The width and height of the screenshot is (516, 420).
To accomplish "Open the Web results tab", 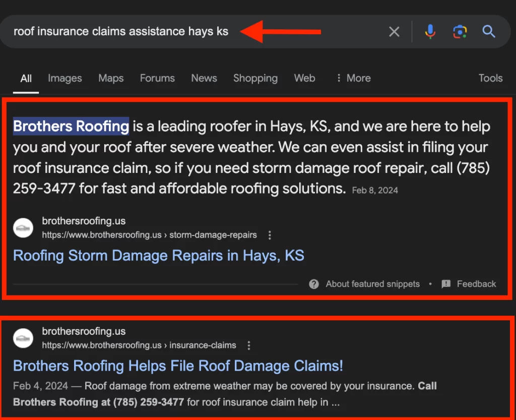I will (x=304, y=78).
